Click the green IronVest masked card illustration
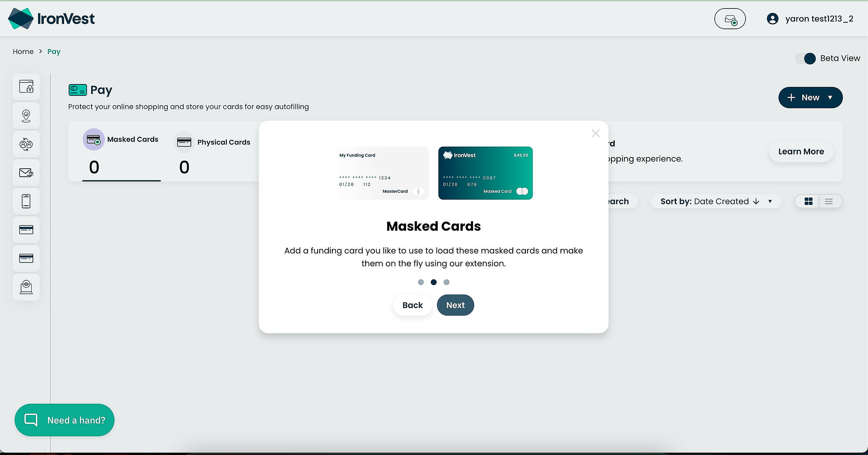Viewport: 868px width, 455px height. click(486, 173)
